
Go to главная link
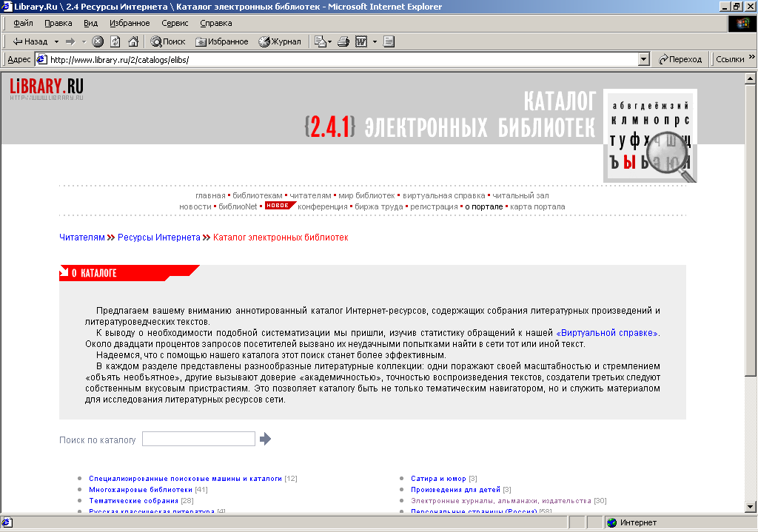(x=210, y=195)
